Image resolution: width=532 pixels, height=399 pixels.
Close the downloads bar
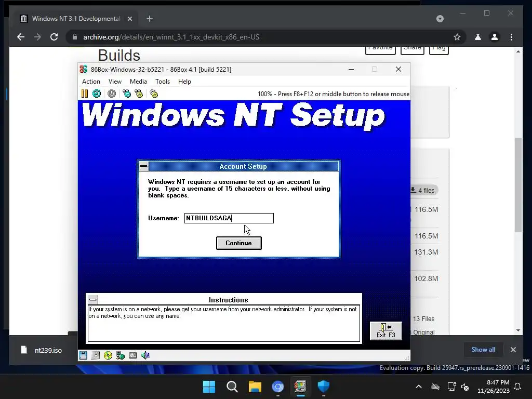click(x=513, y=350)
